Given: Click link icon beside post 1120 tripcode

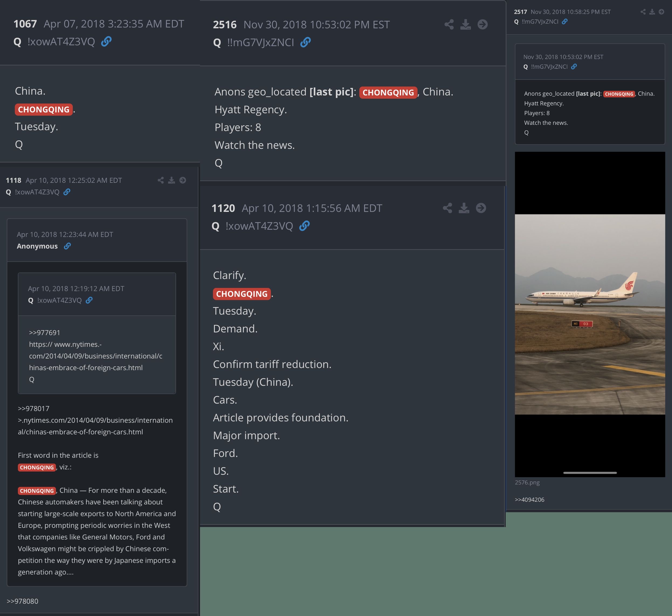Looking at the screenshot, I should (304, 226).
